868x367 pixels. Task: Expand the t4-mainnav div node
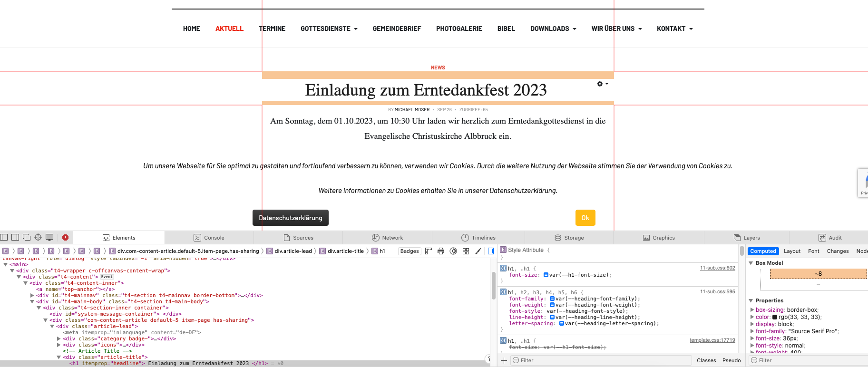click(x=32, y=296)
